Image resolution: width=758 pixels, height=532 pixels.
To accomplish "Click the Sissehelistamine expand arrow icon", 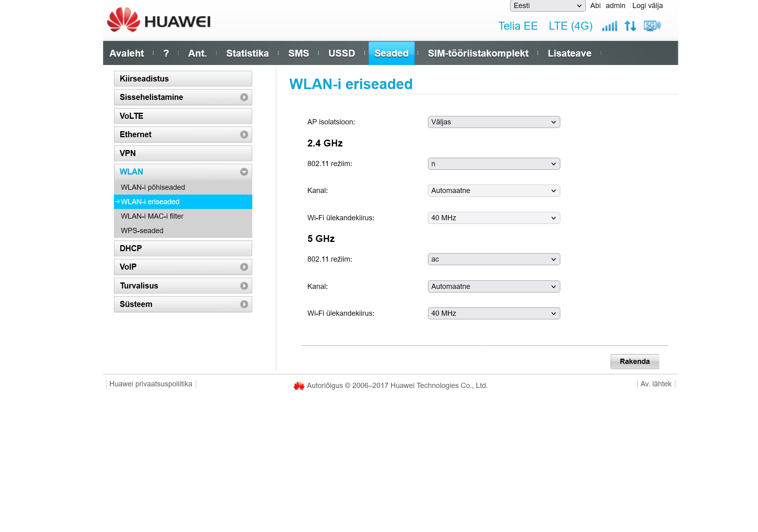I will 244,97.
